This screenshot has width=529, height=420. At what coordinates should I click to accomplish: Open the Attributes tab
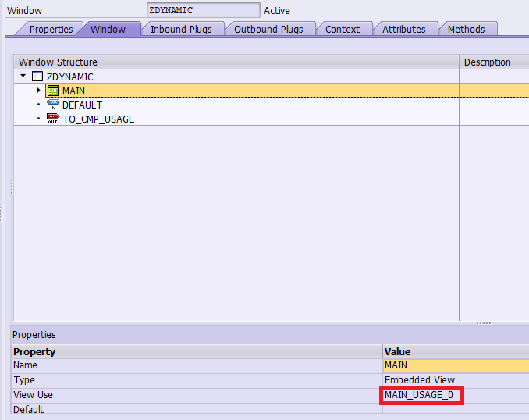(x=404, y=30)
